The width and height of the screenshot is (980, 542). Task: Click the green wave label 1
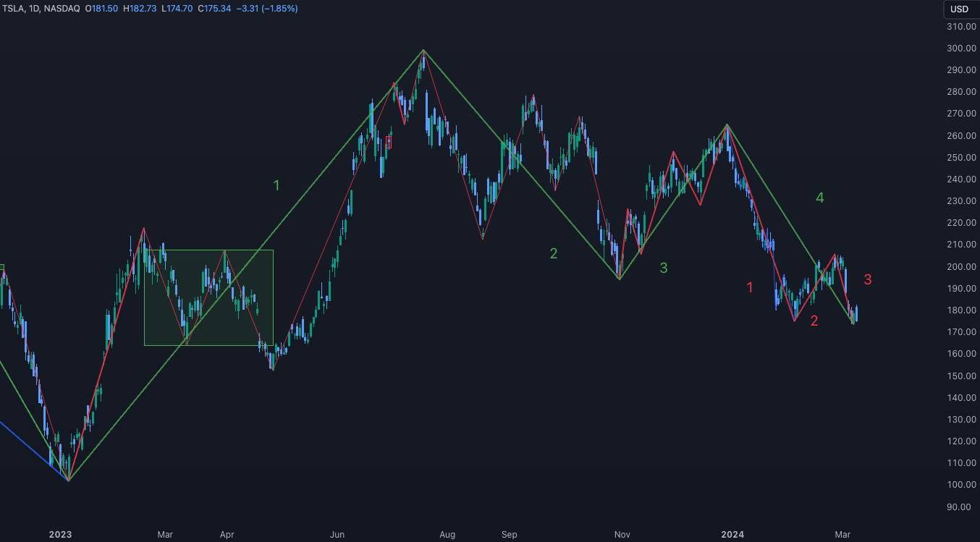tap(276, 186)
